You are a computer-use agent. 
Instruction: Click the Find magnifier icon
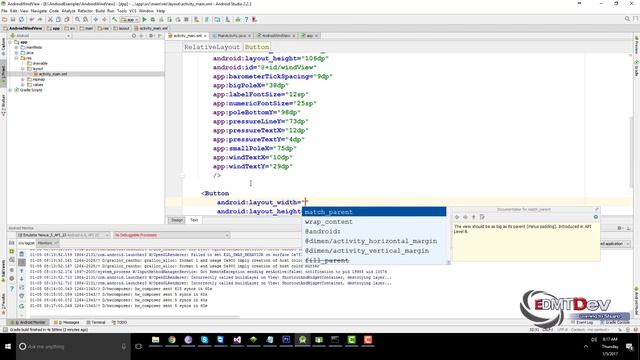coord(77,20)
